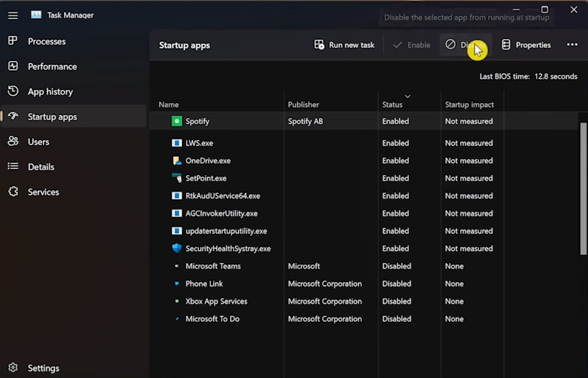Switch to the Processes tab

(46, 41)
